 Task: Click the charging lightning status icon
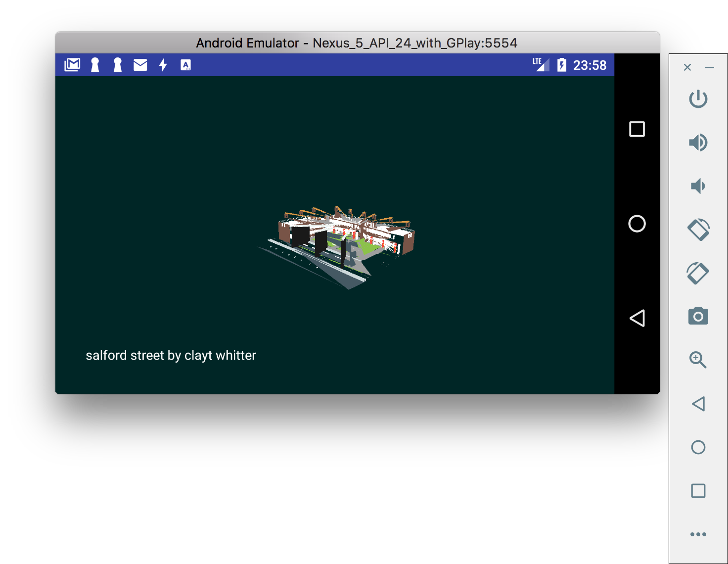click(163, 64)
